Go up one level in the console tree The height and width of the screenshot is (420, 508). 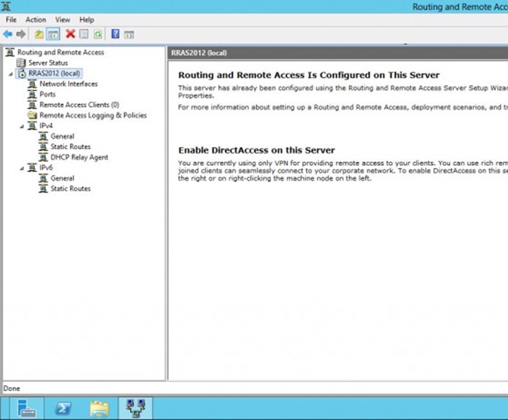(39, 34)
